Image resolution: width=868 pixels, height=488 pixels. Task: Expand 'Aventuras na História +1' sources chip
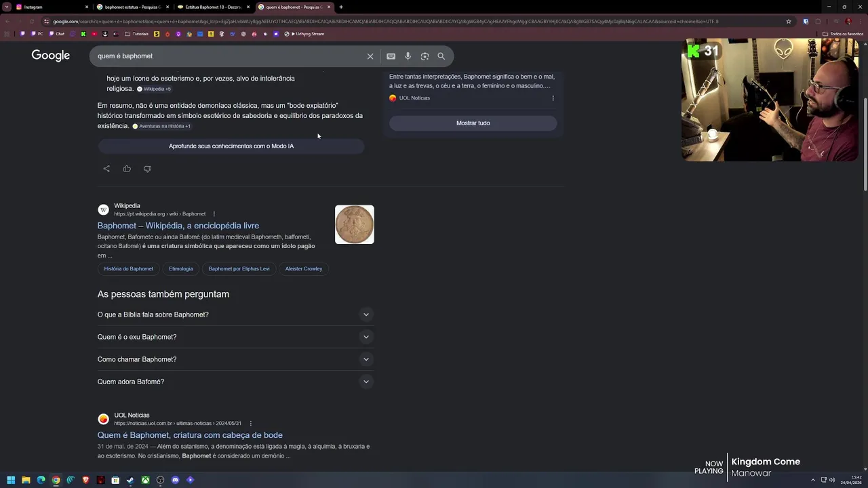(161, 126)
